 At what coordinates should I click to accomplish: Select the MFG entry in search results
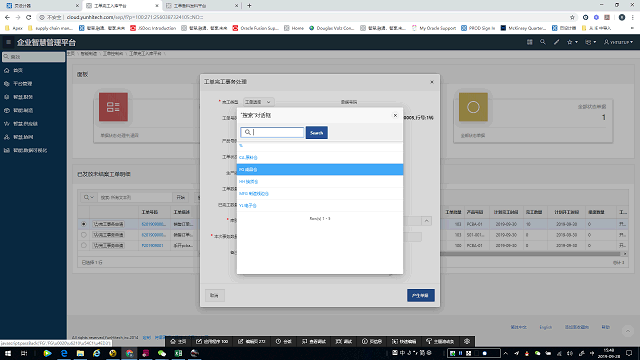(x=320, y=193)
